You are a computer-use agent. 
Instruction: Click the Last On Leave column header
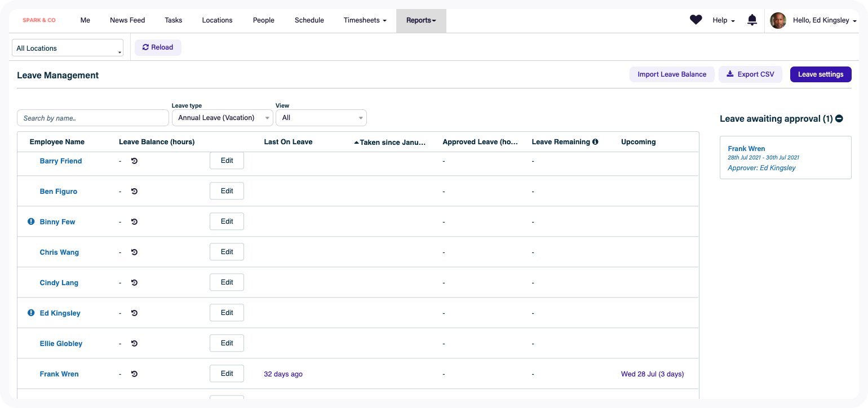(288, 142)
